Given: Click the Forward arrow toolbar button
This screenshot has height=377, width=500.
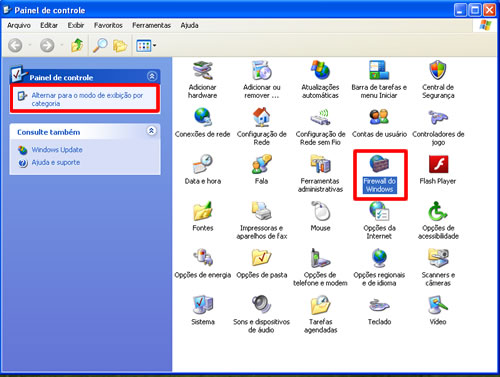Looking at the screenshot, I should (x=47, y=45).
